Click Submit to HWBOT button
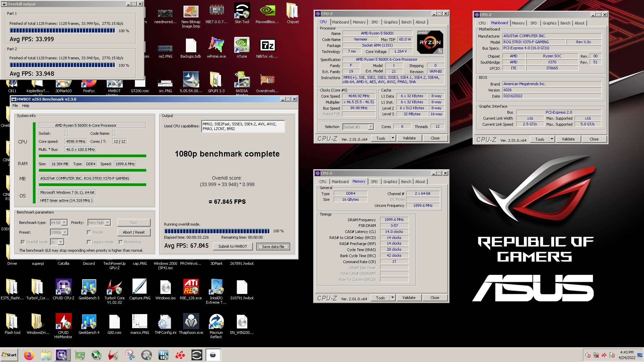The image size is (644, 362). tap(232, 246)
